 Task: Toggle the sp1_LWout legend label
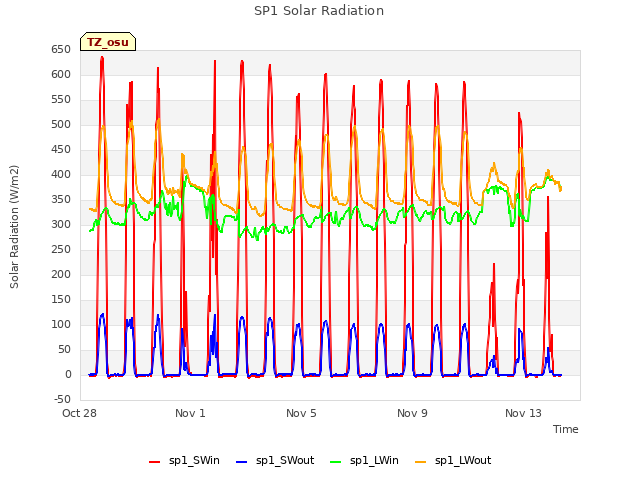click(463, 460)
